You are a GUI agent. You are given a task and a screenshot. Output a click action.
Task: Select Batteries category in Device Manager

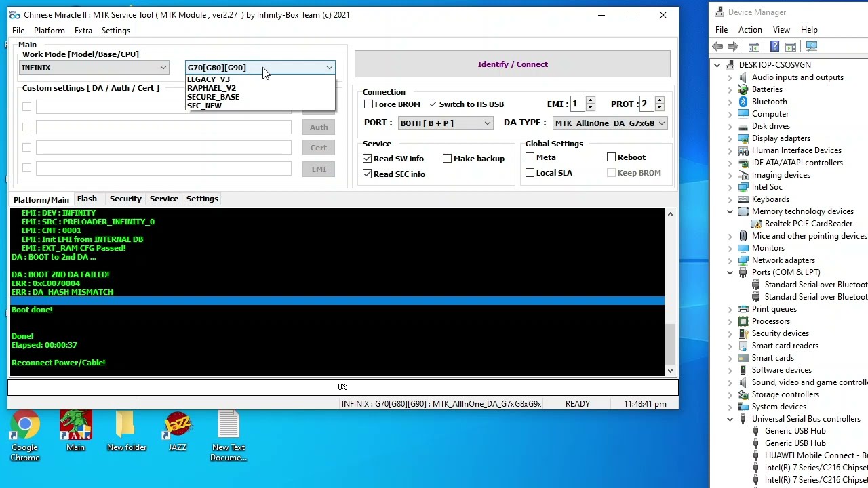coord(767,89)
